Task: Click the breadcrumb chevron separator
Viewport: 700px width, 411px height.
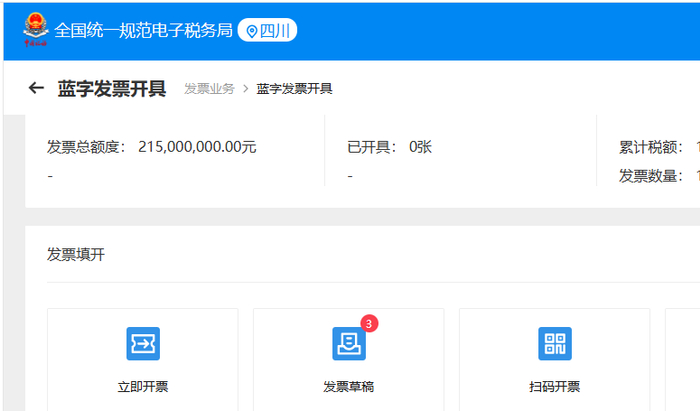Action: [x=246, y=88]
